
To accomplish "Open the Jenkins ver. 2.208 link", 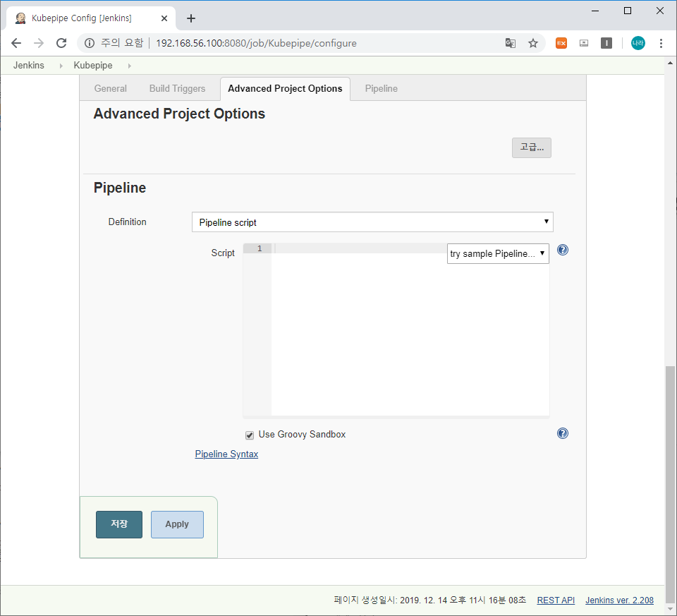I will tap(619, 600).
